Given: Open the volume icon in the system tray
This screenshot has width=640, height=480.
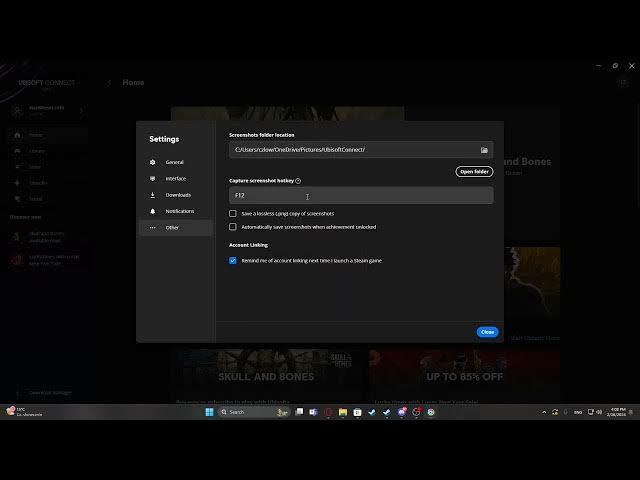Looking at the screenshot, I should pyautogui.click(x=599, y=412).
